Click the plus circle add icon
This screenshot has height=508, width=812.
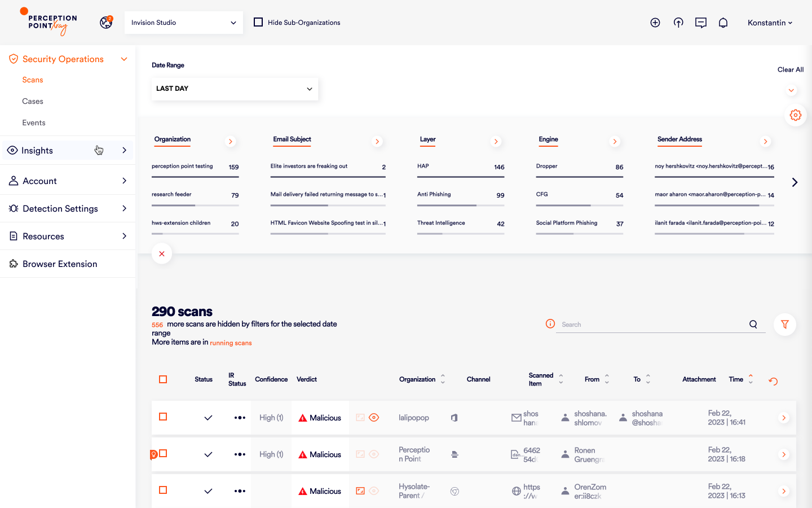[x=655, y=23]
